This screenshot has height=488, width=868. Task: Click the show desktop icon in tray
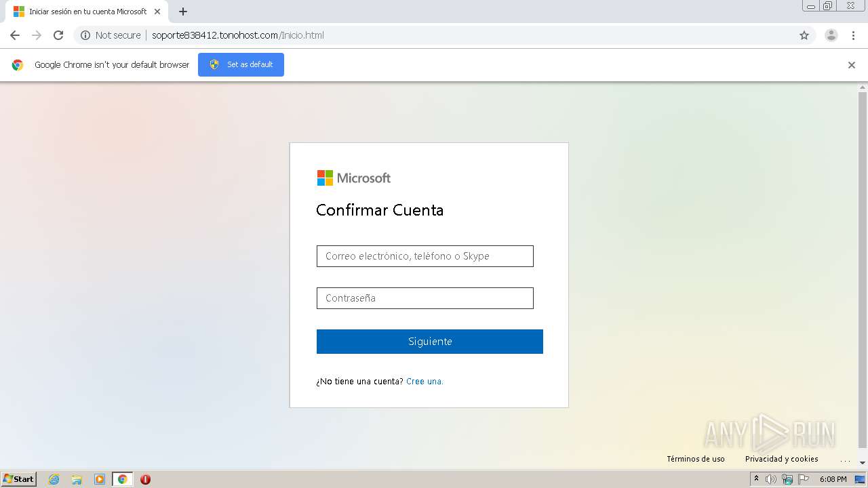point(860,479)
